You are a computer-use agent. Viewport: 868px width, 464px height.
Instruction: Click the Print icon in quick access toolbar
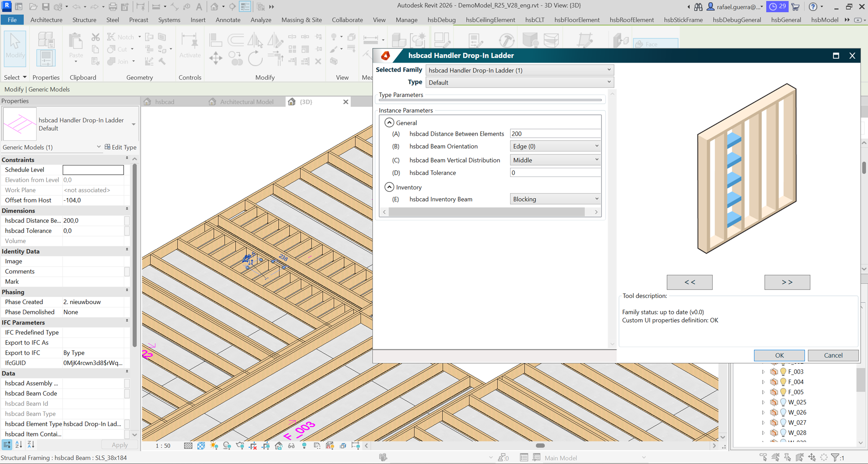click(112, 7)
